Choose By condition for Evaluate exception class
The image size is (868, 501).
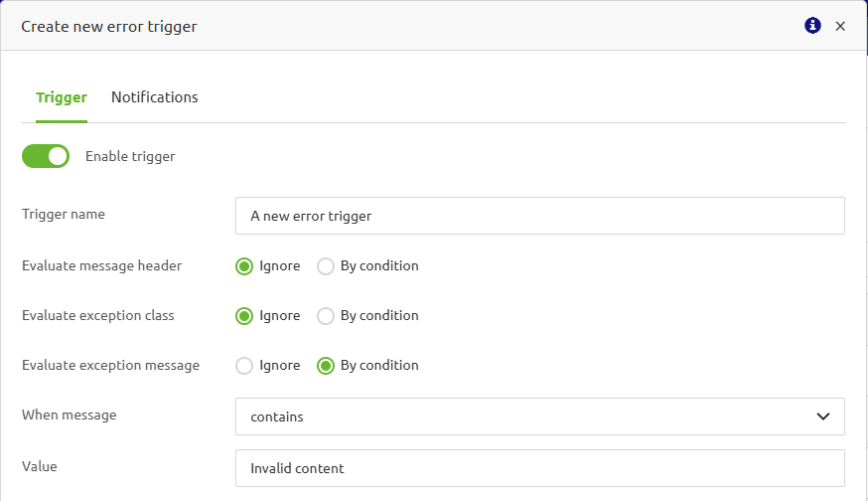[x=326, y=316]
